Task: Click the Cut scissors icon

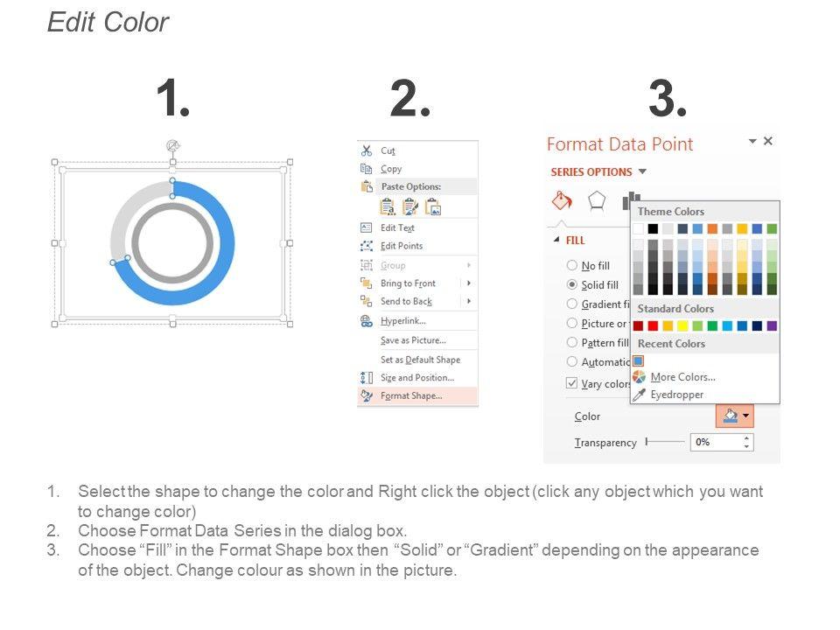Action: click(367, 150)
